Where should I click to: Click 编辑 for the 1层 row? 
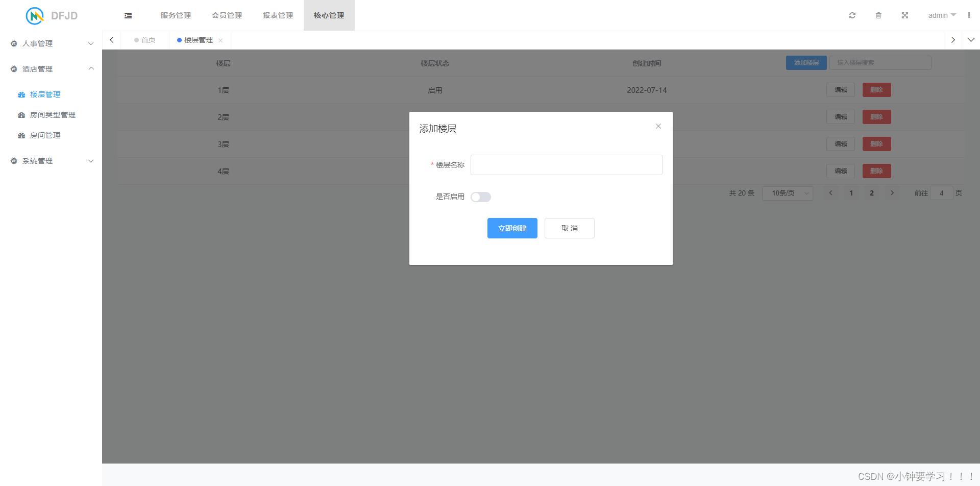pyautogui.click(x=841, y=90)
